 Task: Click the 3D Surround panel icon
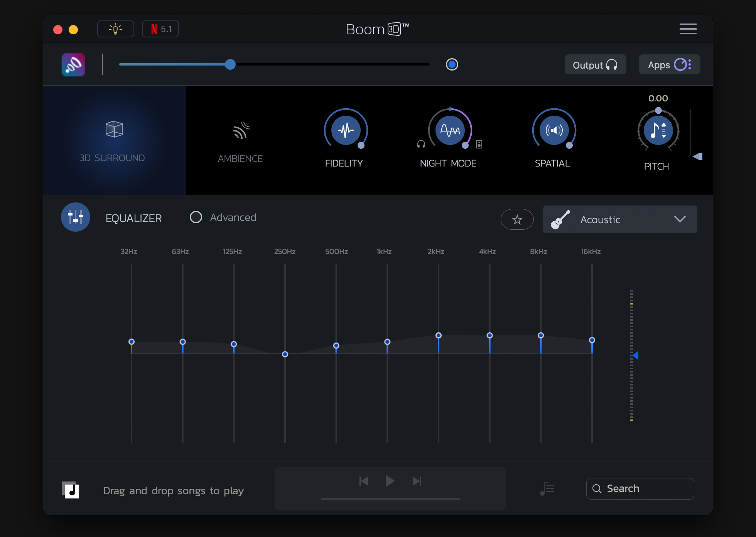click(113, 128)
